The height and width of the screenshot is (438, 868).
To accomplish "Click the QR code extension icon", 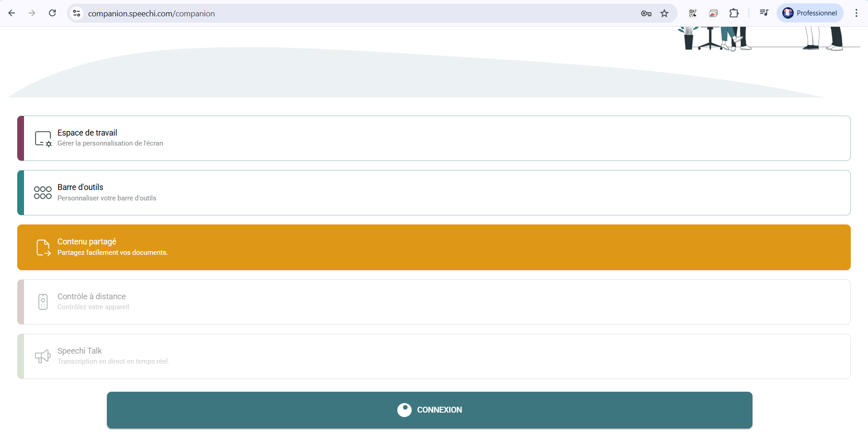I will (x=693, y=13).
